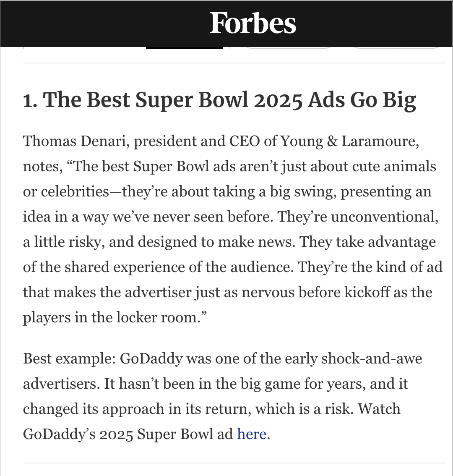453x476 pixels.
Task: Click the Forbes logo in the header
Action: point(253,23)
